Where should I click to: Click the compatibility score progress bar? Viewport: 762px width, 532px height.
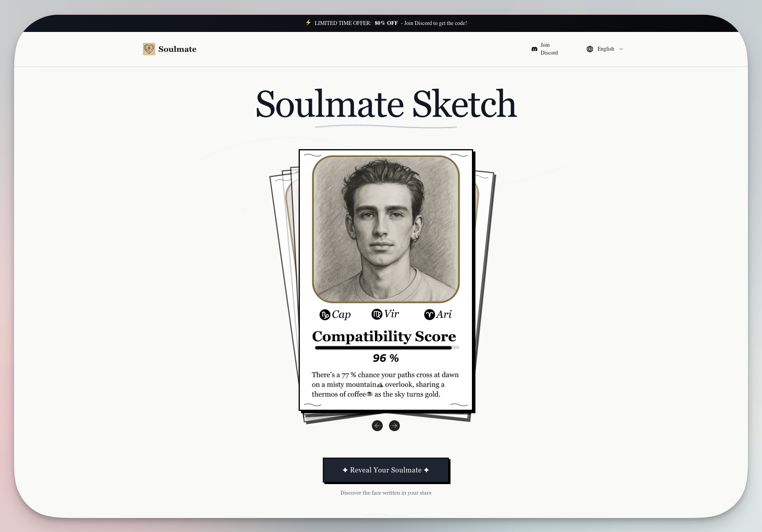387,348
